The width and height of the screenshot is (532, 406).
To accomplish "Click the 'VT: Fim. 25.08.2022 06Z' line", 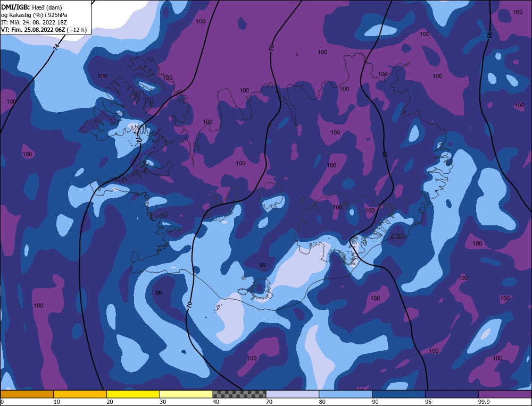I will tap(33, 30).
